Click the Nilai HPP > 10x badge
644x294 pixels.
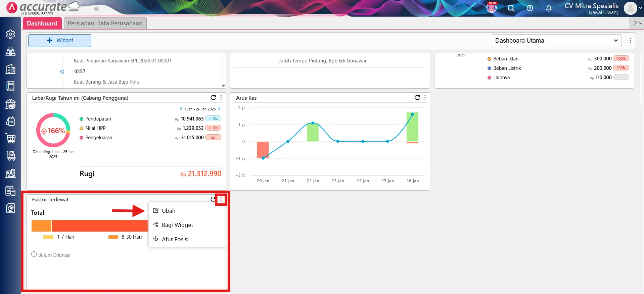point(213,128)
